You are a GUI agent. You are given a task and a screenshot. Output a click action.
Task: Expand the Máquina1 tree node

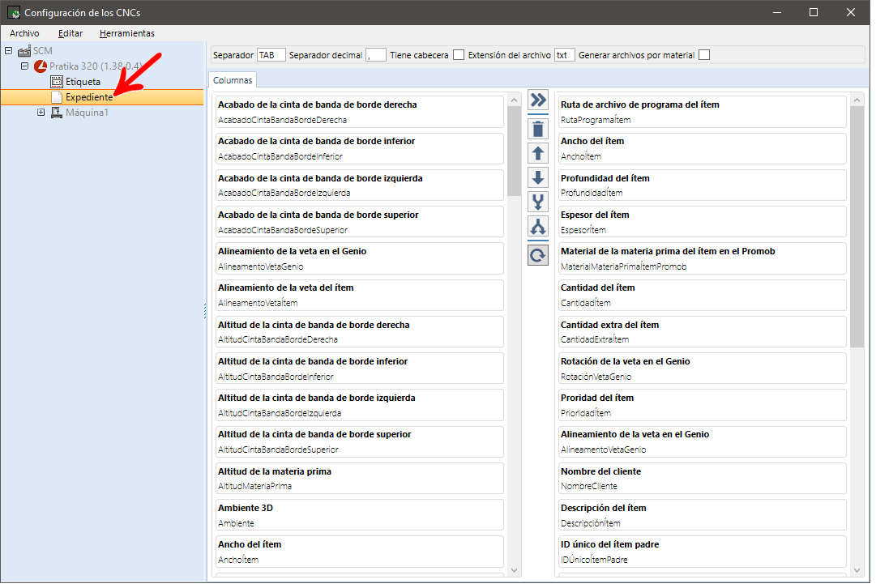[41, 113]
